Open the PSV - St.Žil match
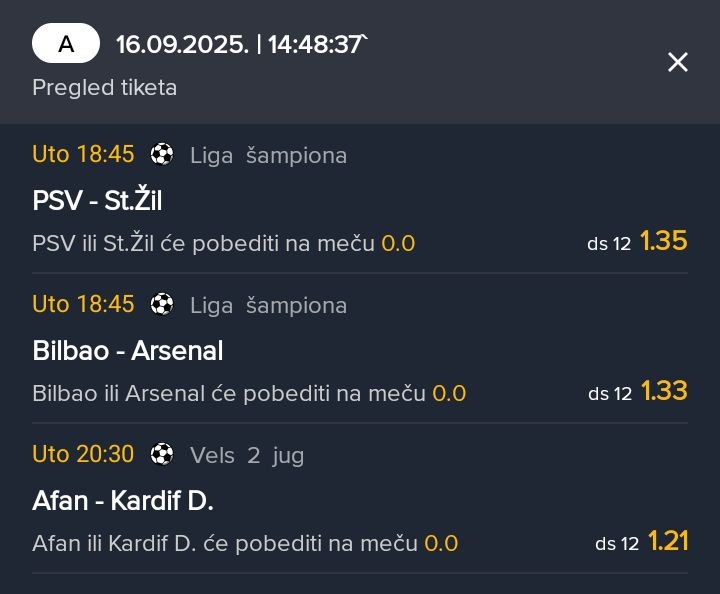The width and height of the screenshot is (720, 594). point(97,200)
